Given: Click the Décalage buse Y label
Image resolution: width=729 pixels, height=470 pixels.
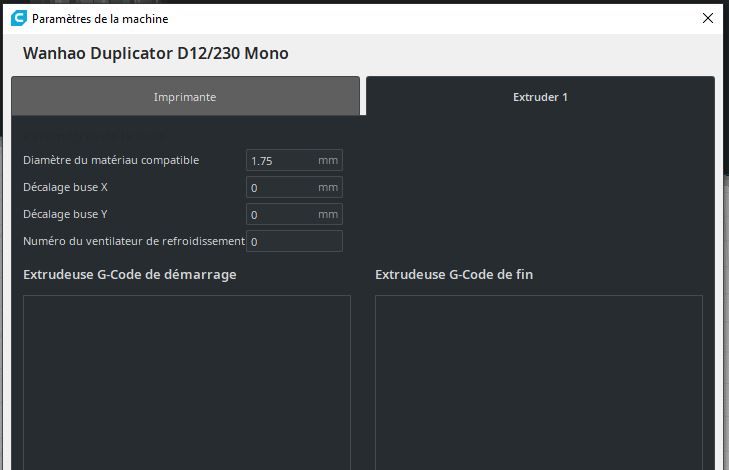Looking at the screenshot, I should pos(66,214).
